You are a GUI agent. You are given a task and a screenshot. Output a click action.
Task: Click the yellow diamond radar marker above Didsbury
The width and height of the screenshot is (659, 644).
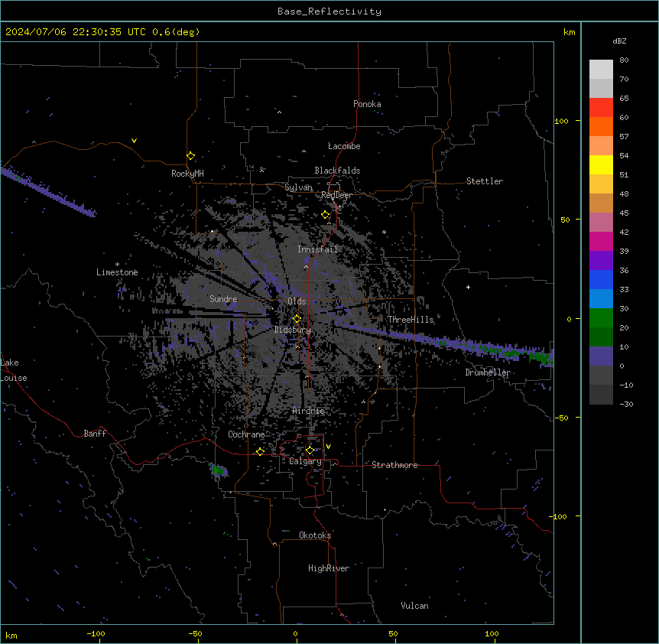(x=297, y=319)
